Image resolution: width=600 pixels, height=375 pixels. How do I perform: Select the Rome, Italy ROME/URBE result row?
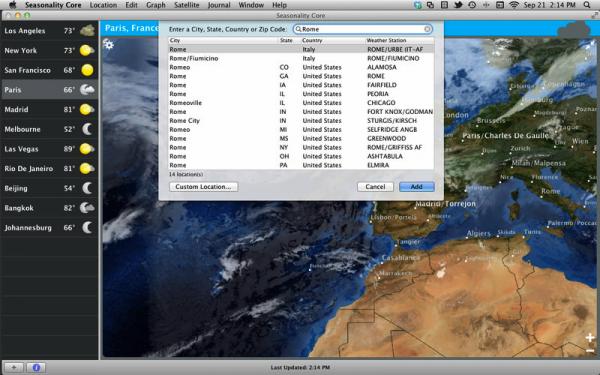301,49
